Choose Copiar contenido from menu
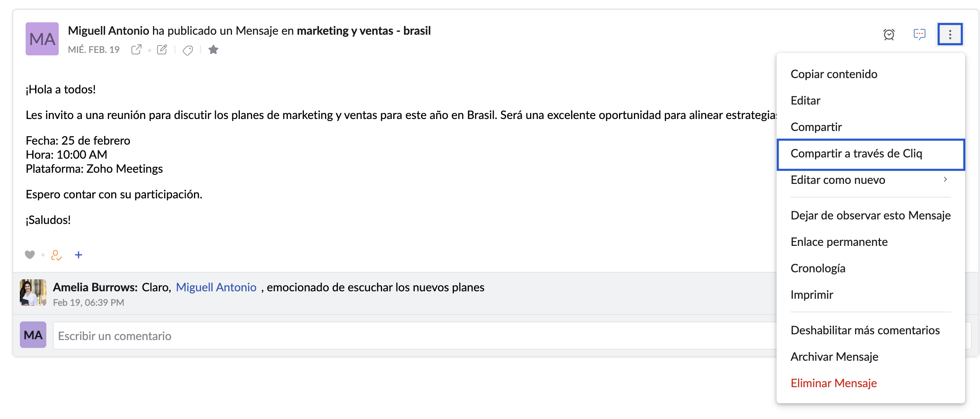The height and width of the screenshot is (419, 980). [834, 74]
